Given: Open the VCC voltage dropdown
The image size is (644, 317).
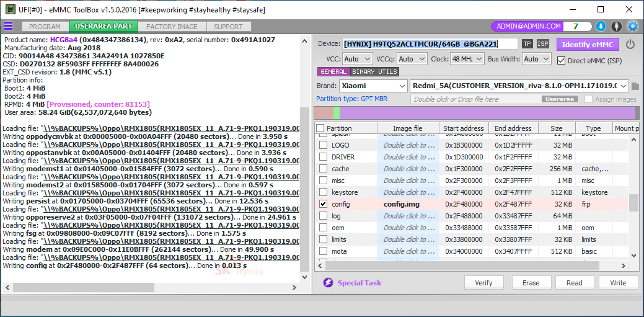Looking at the screenshot, I should pyautogui.click(x=357, y=59).
